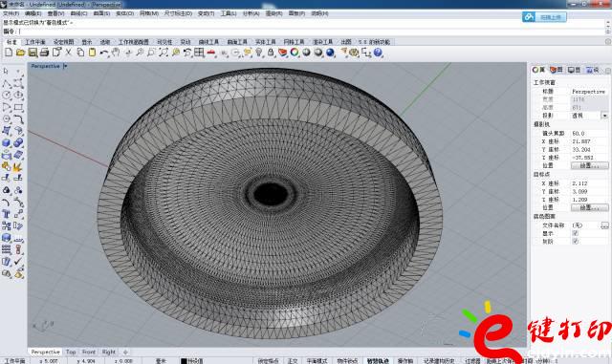Click the Display monitor panel tab icon

pos(574,70)
